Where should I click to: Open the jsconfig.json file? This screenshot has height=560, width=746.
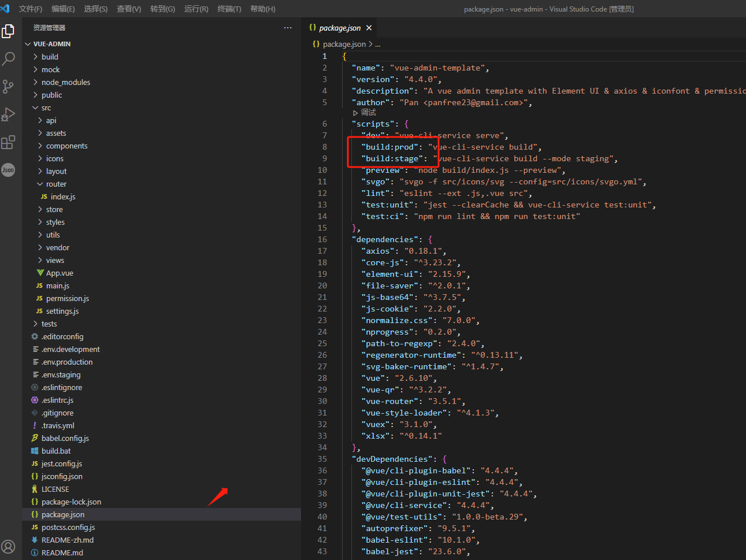[162, 476]
